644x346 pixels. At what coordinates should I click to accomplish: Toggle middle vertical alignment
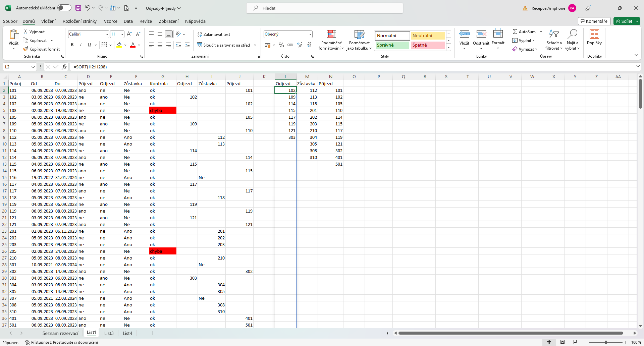(160, 34)
